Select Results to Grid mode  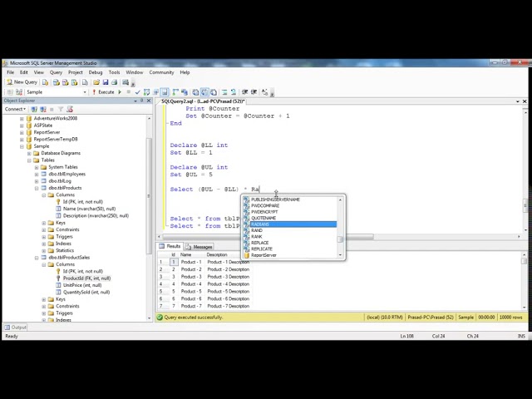click(204, 92)
